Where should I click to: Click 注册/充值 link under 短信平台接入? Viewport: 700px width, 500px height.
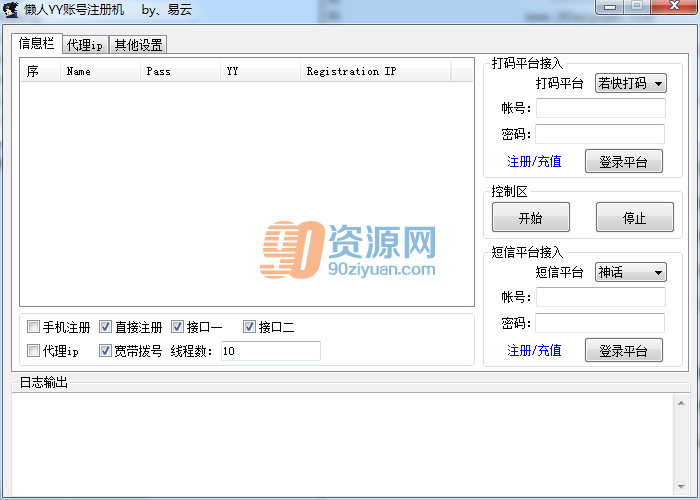click(534, 350)
